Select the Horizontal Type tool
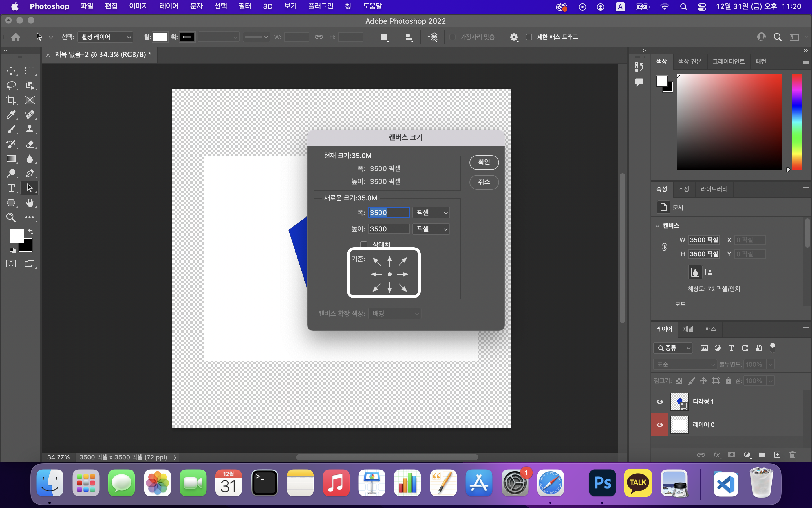The height and width of the screenshot is (508, 812). pos(11,188)
